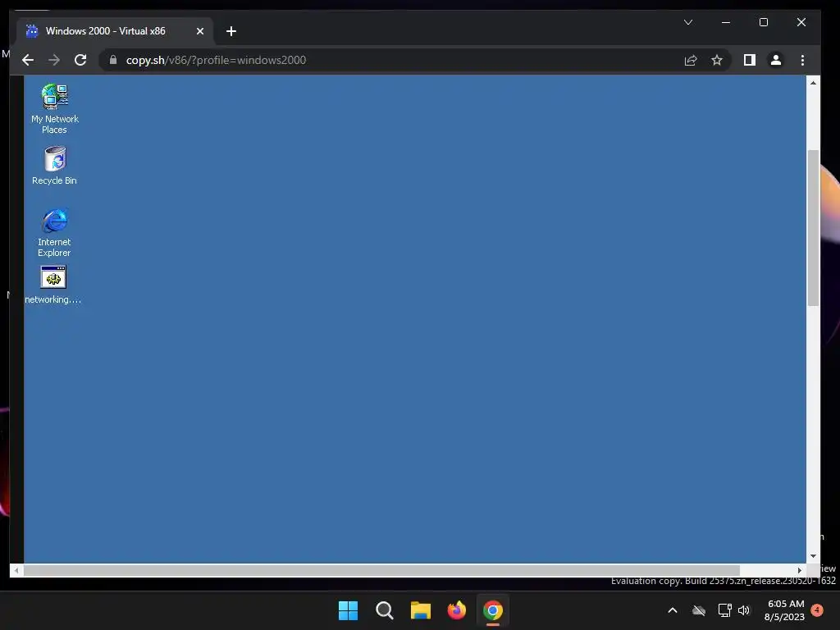Screen dimensions: 840x630
Task: Select the Recycle Bin desktop icon
Action: pos(54,166)
